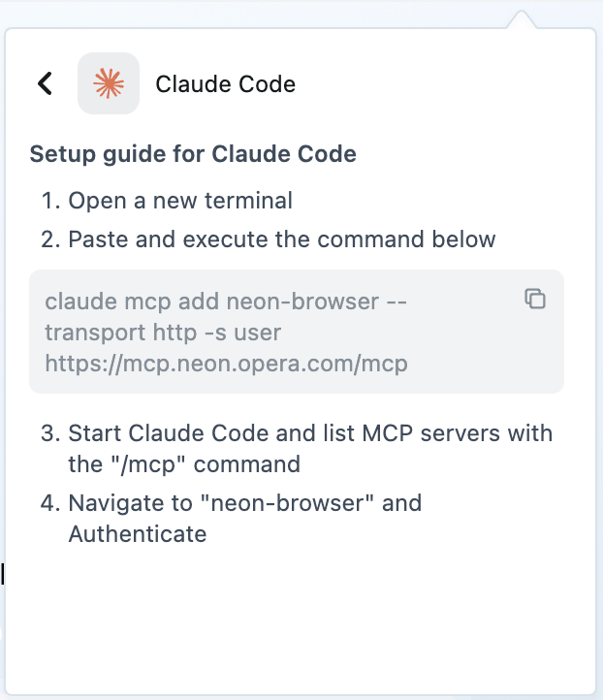Click step 3 "Start Claude Code and list MCP servers"
This screenshot has height=700, width=603.
[x=310, y=432]
